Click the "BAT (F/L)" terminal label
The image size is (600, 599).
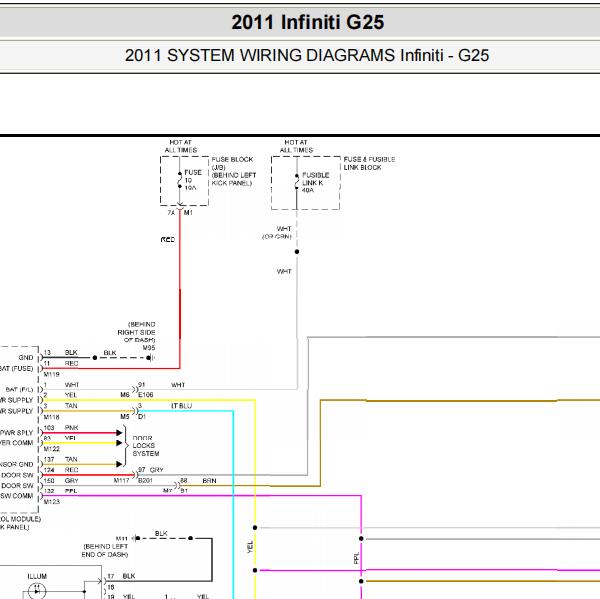point(19,389)
